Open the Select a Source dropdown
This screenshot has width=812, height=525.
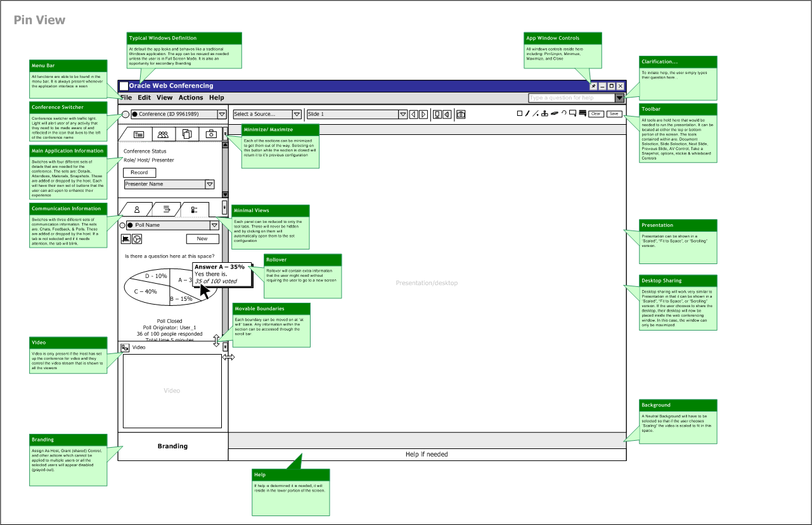point(297,114)
